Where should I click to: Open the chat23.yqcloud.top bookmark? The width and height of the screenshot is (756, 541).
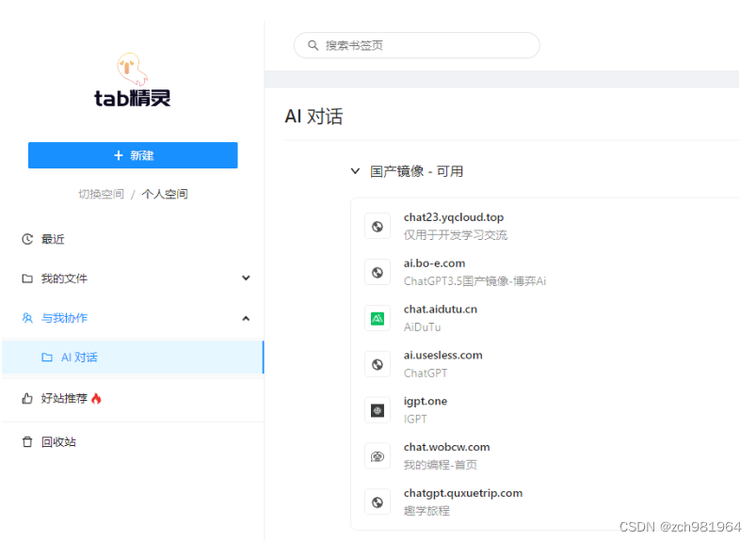454,217
